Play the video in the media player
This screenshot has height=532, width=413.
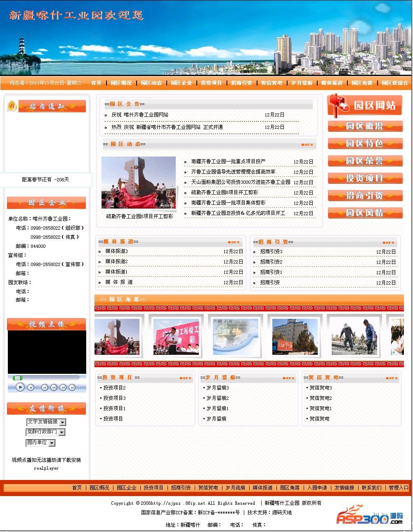[x=20, y=387]
